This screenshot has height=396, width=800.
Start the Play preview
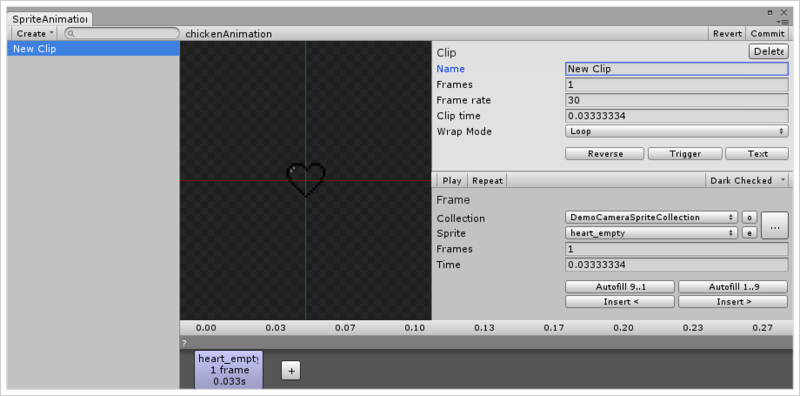coord(452,181)
